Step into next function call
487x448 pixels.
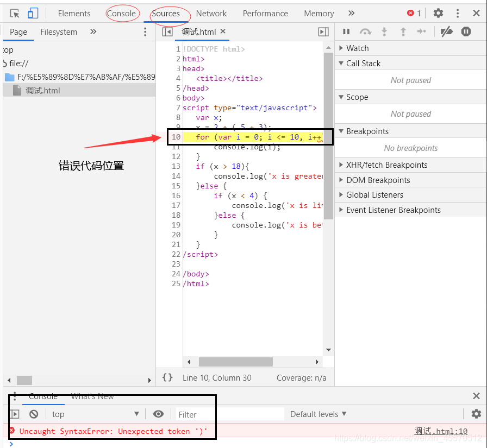coord(384,31)
